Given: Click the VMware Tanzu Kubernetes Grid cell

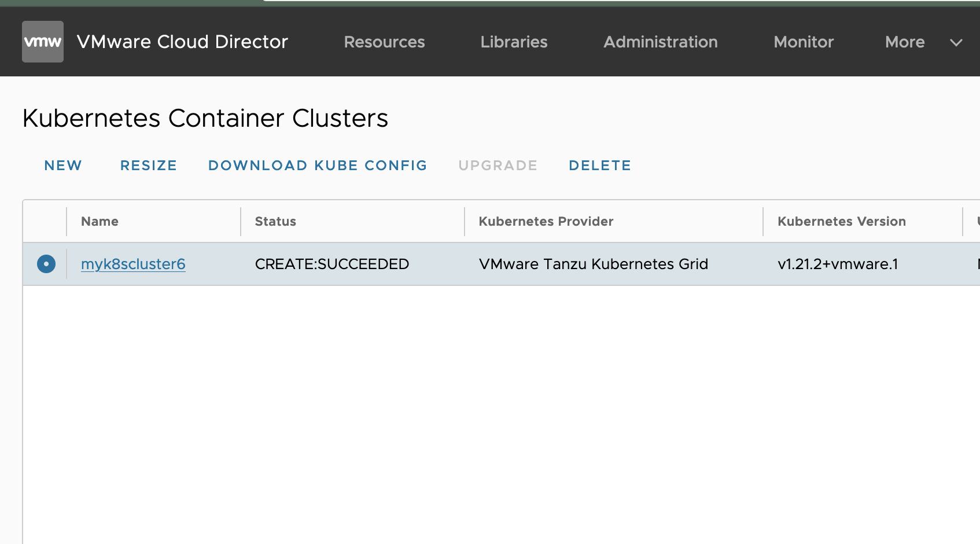Looking at the screenshot, I should coord(593,264).
